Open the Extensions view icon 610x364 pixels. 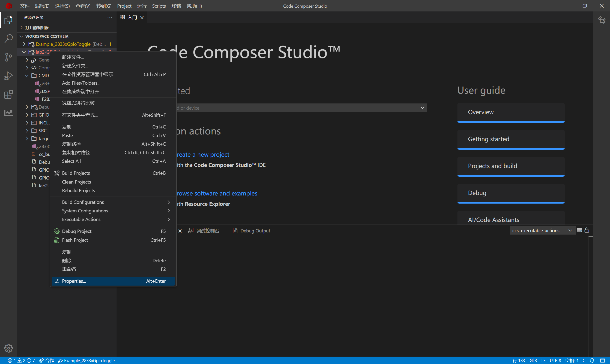9,94
